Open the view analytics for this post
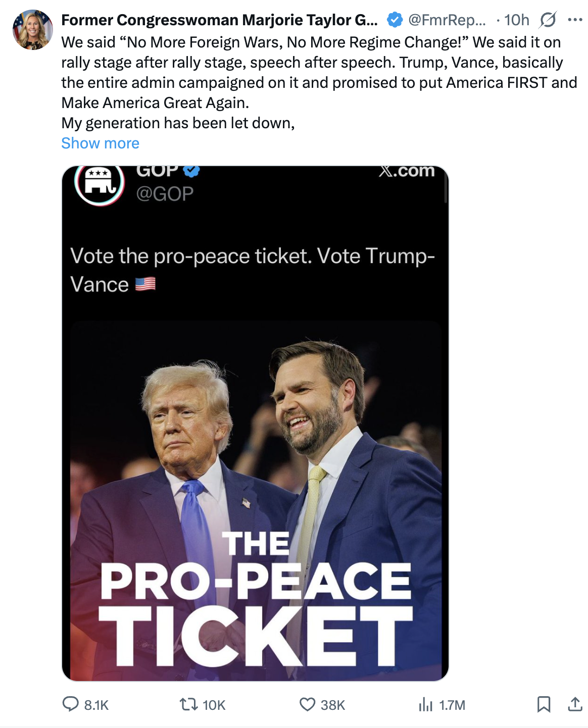Screen dimensions: 588x728 (x=427, y=706)
